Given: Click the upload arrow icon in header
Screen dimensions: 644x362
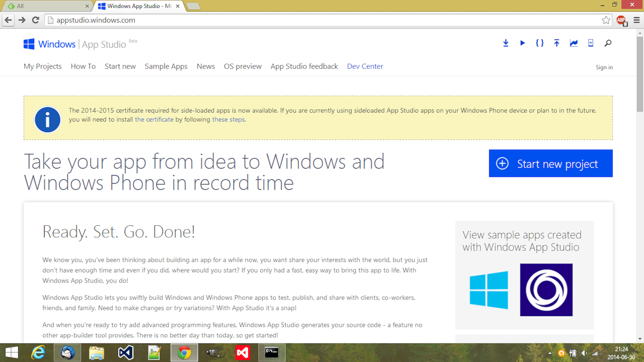Looking at the screenshot, I should pos(556,43).
